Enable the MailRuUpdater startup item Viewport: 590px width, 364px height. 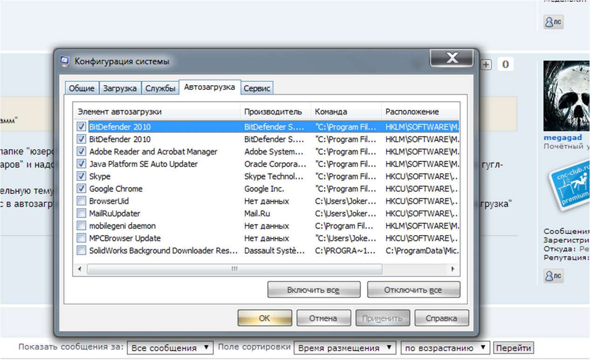tap(82, 213)
